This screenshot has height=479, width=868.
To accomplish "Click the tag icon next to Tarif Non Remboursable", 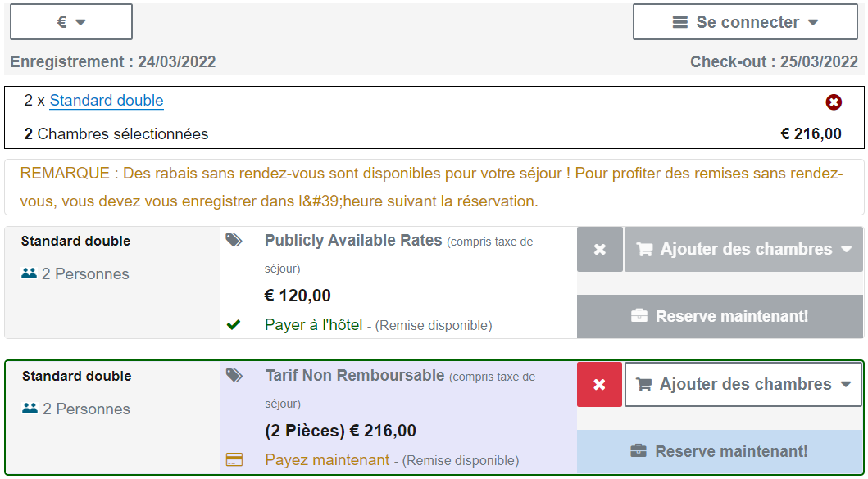I will tap(234, 376).
